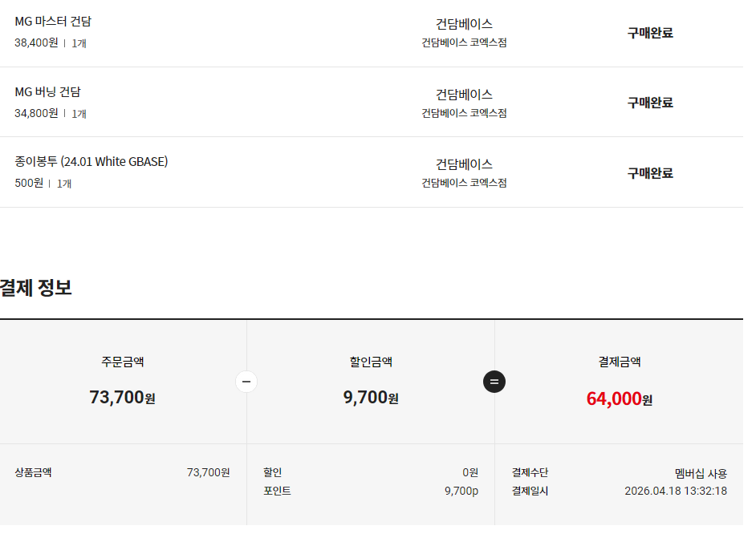Open the MG 마스터 건담 product
Image resolution: width=756 pixels, height=534 pixels.
point(53,22)
